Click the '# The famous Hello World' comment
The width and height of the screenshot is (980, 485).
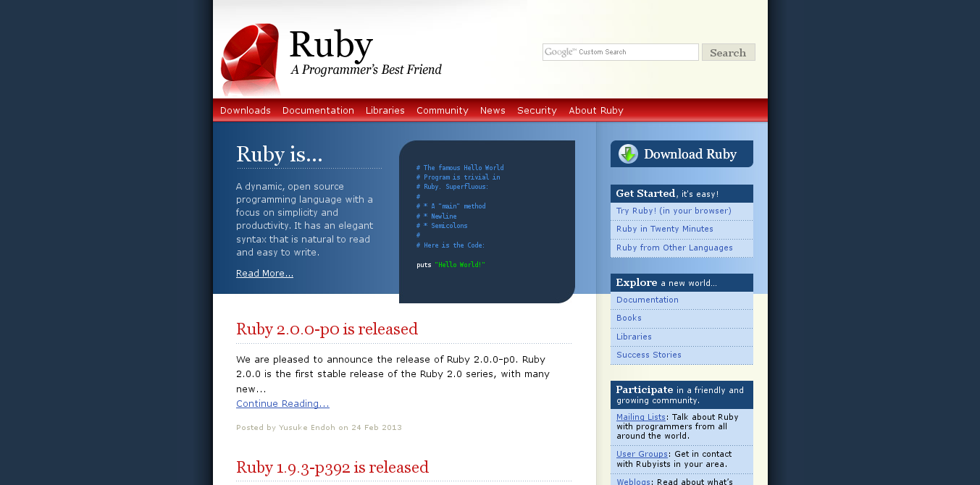pyautogui.click(x=460, y=168)
